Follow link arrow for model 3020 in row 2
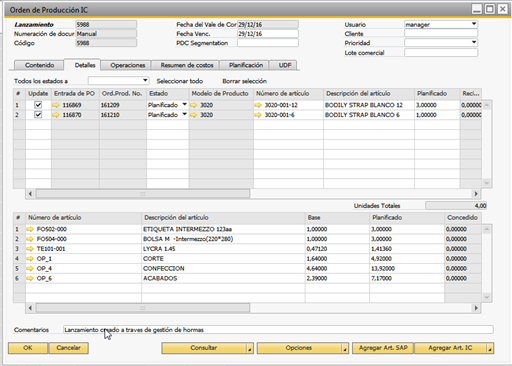The height and width of the screenshot is (366, 512). coord(194,115)
